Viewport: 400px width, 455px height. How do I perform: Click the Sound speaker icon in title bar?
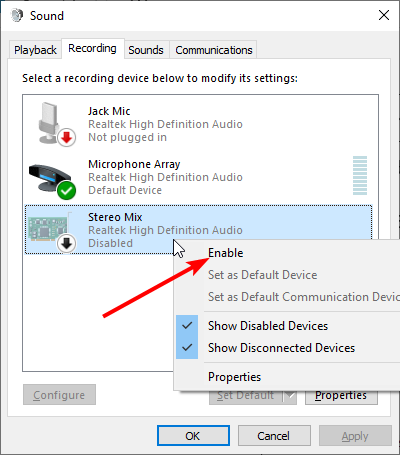pos(17,15)
